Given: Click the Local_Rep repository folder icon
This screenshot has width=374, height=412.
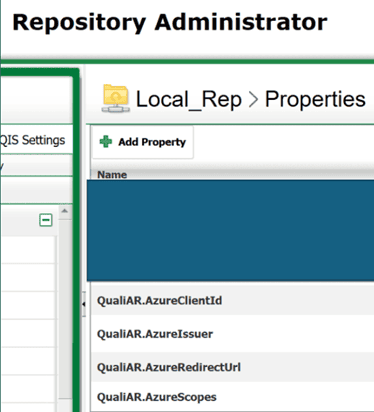Looking at the screenshot, I should 116,98.
